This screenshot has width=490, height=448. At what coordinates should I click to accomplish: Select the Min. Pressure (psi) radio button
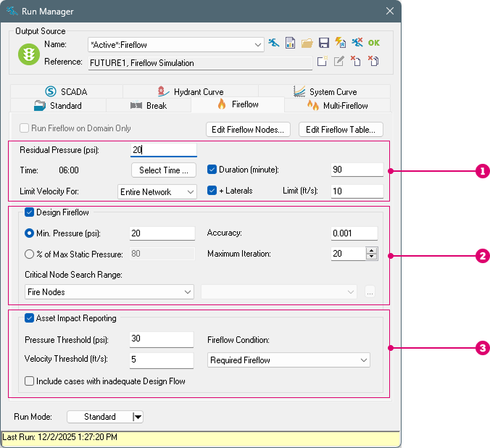tap(29, 233)
